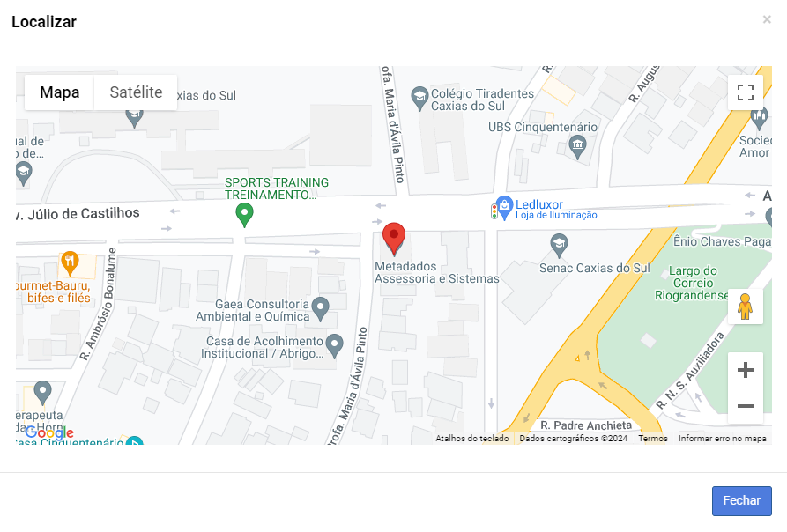Open the Termos link

click(x=653, y=439)
